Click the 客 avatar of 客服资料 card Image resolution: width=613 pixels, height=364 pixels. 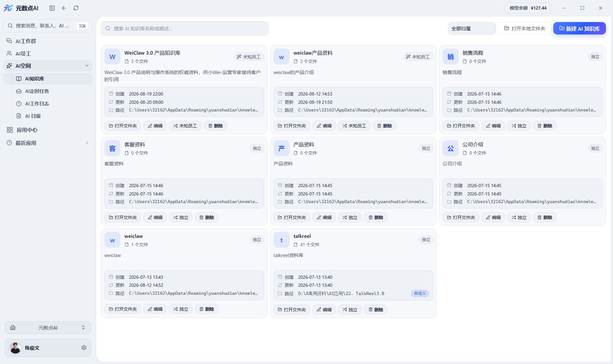112,148
